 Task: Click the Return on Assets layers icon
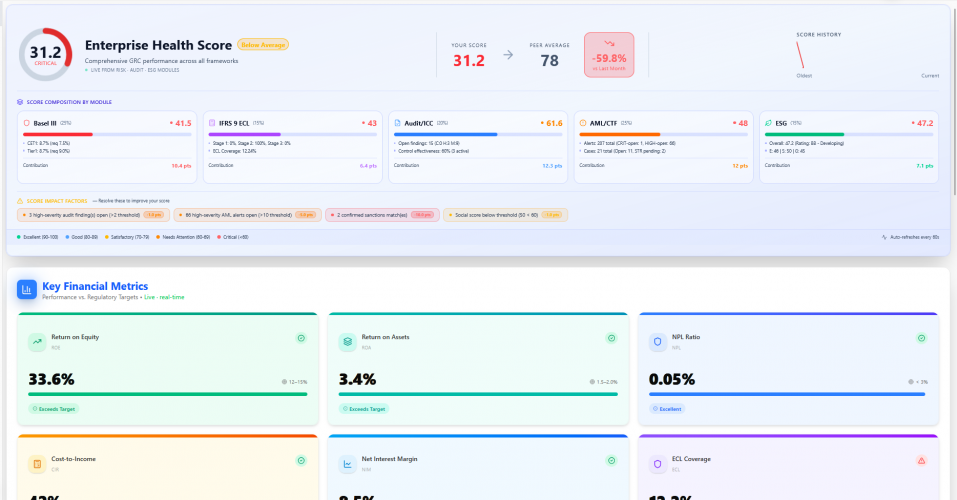coord(347,342)
